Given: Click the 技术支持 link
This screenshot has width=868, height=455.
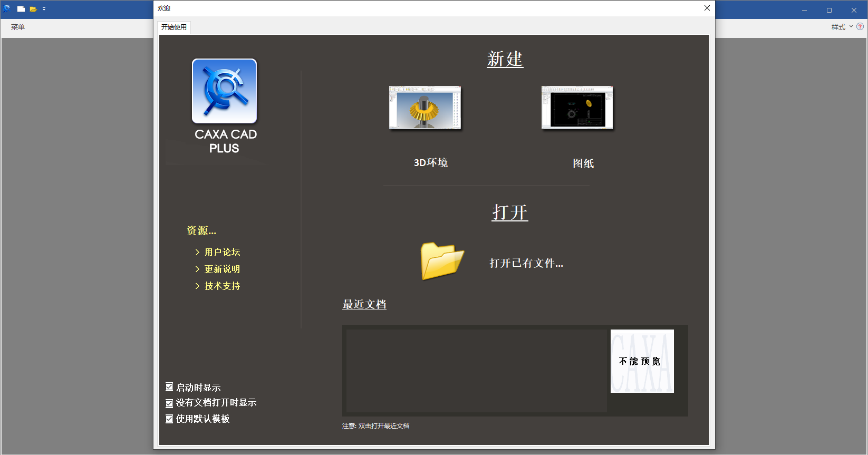Looking at the screenshot, I should click(222, 286).
